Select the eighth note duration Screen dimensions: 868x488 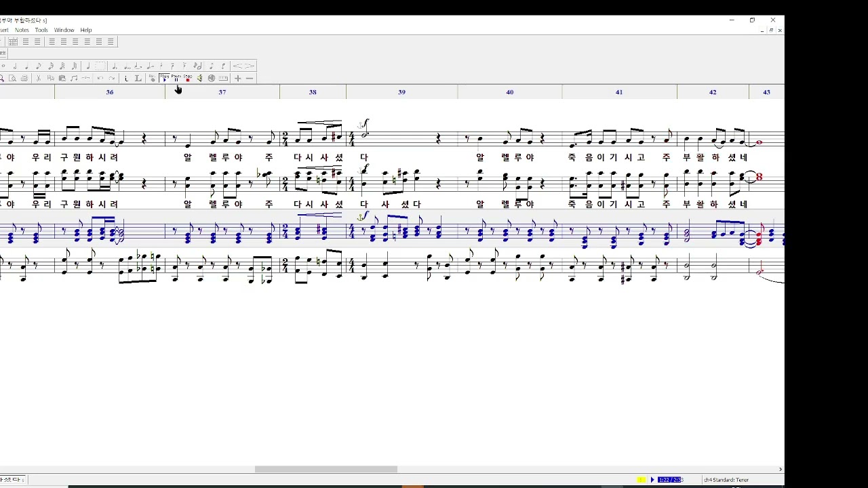(x=38, y=66)
